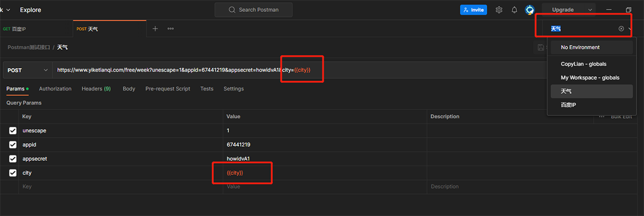Click the 天气 breadcrumb request name
Image resolution: width=644 pixels, height=216 pixels.
tap(62, 47)
